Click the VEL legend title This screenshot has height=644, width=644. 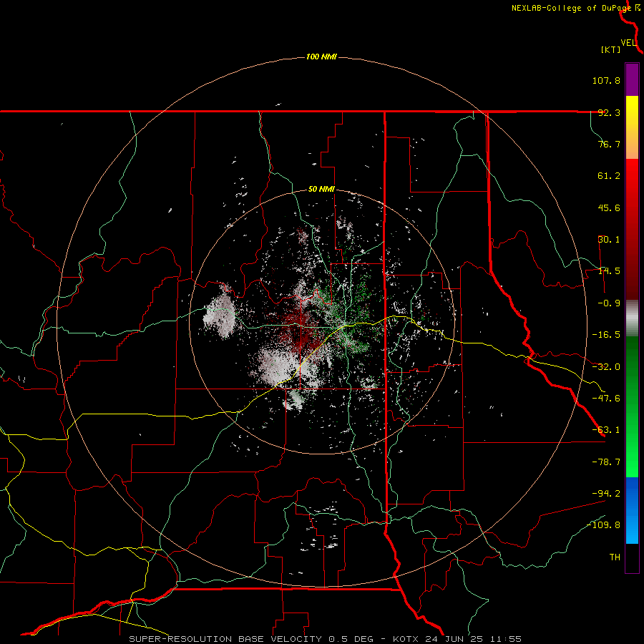point(628,43)
